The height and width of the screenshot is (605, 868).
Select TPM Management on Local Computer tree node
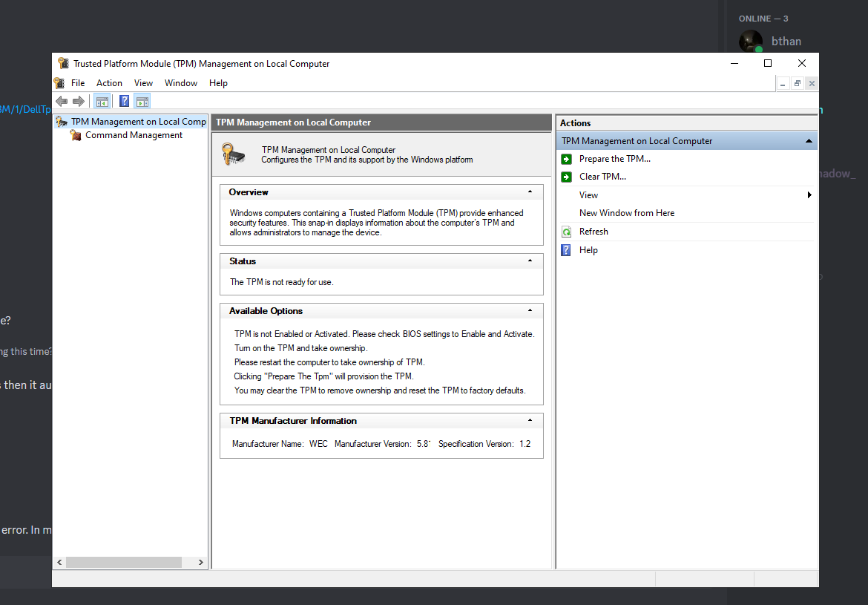[139, 122]
